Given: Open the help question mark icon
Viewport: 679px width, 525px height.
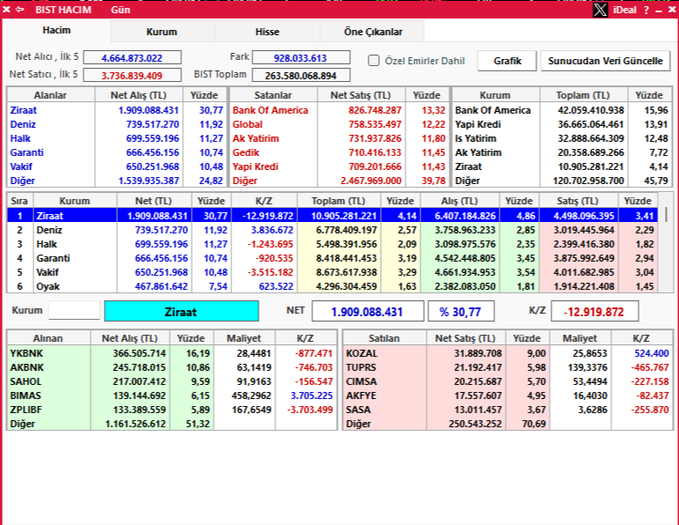Looking at the screenshot, I should pos(646,10).
